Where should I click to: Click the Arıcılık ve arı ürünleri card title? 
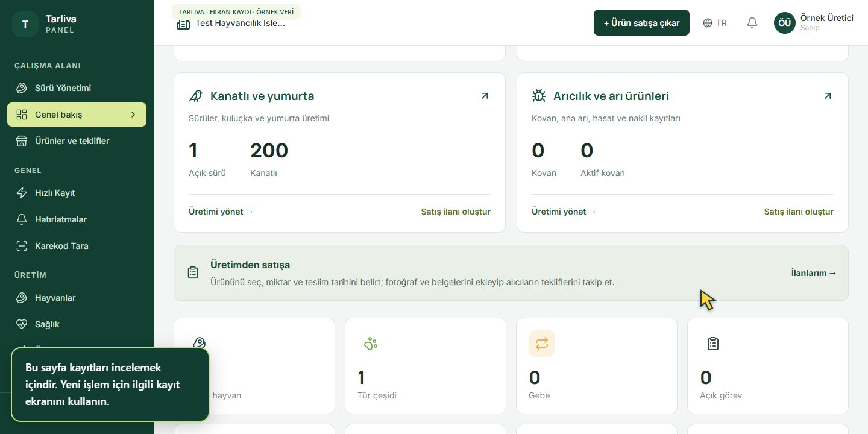click(x=611, y=96)
